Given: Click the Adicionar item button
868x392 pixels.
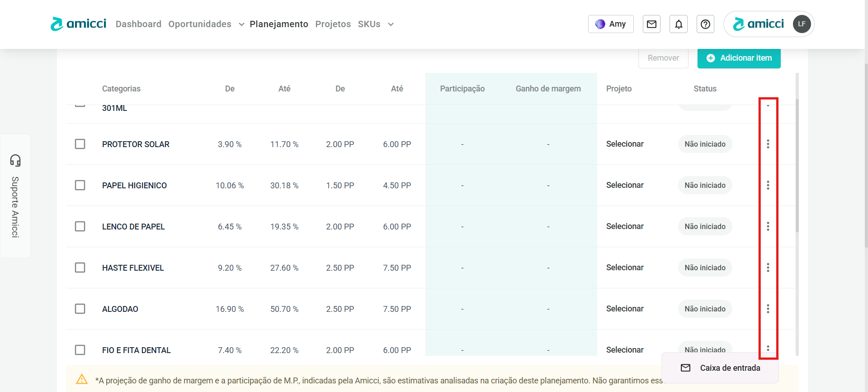Looking at the screenshot, I should [x=739, y=58].
